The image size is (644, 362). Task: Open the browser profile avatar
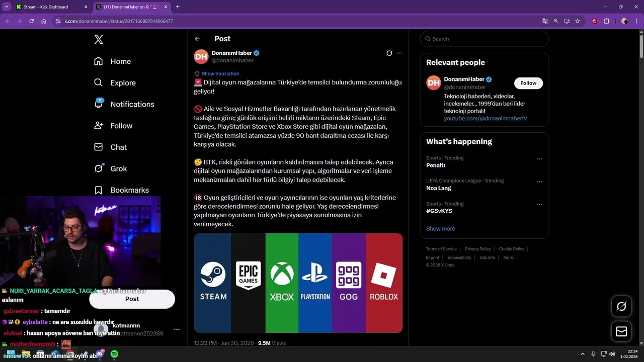pos(624,21)
